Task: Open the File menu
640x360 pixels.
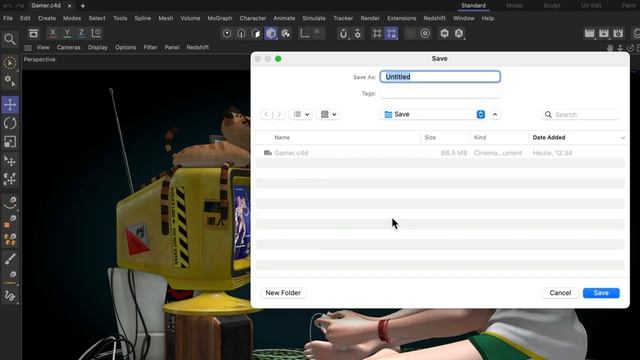Action: (8, 18)
